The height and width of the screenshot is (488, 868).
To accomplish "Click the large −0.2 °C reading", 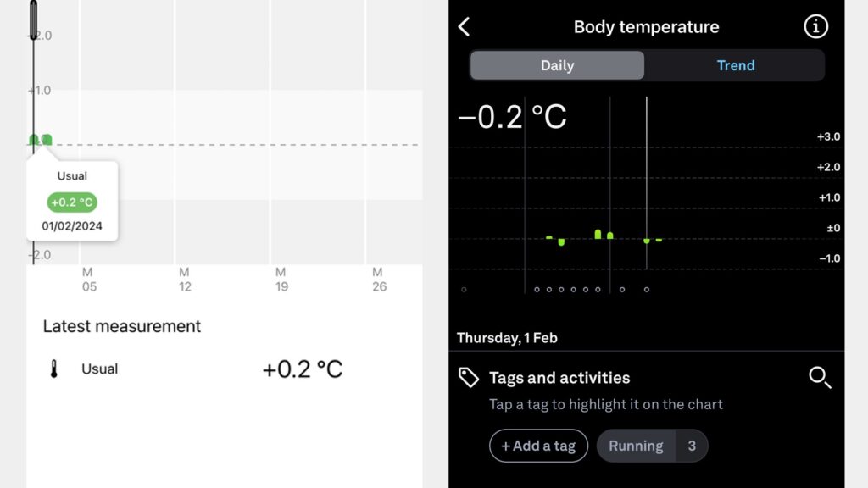I will [512, 117].
